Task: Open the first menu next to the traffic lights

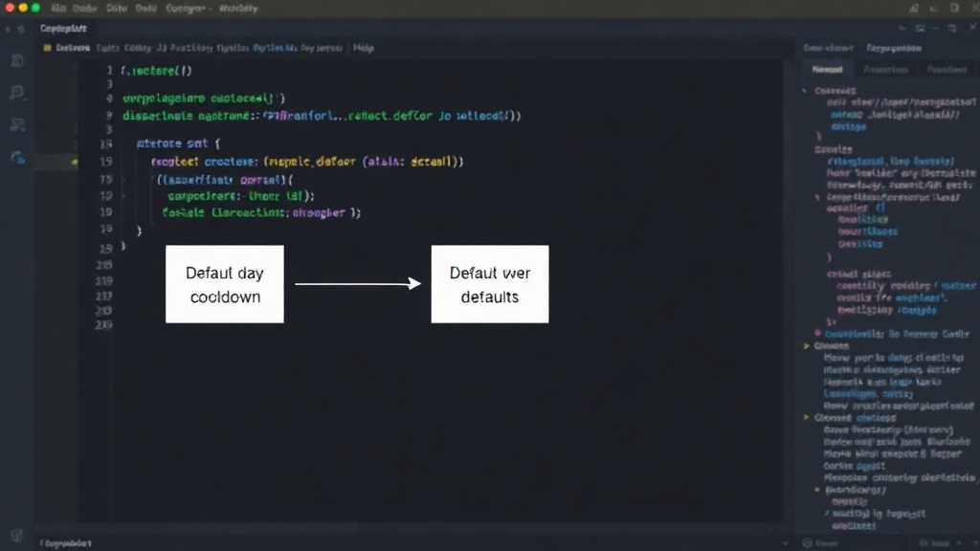Action: tap(58, 9)
